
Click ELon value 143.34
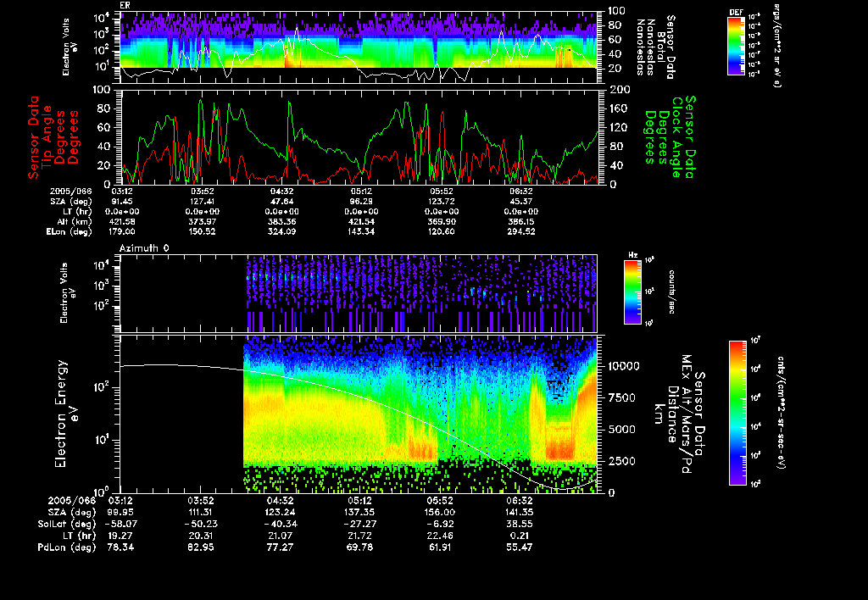[x=361, y=232]
